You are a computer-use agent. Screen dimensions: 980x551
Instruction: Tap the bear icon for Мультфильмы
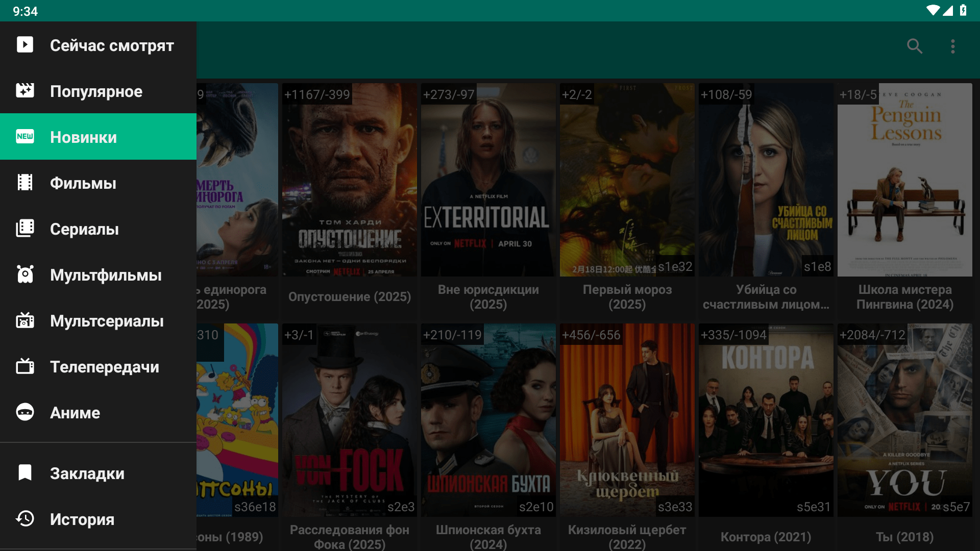(25, 274)
